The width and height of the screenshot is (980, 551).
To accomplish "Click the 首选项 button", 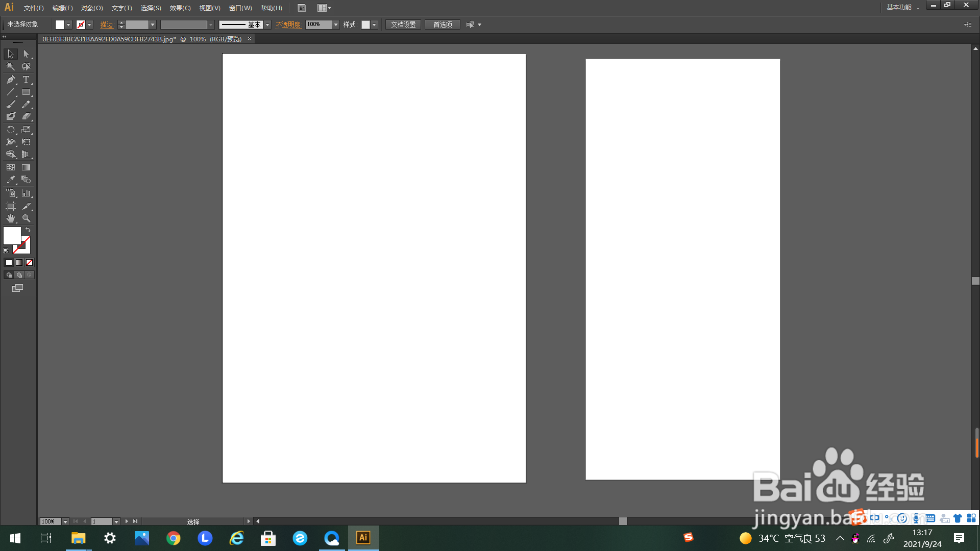I will point(443,24).
